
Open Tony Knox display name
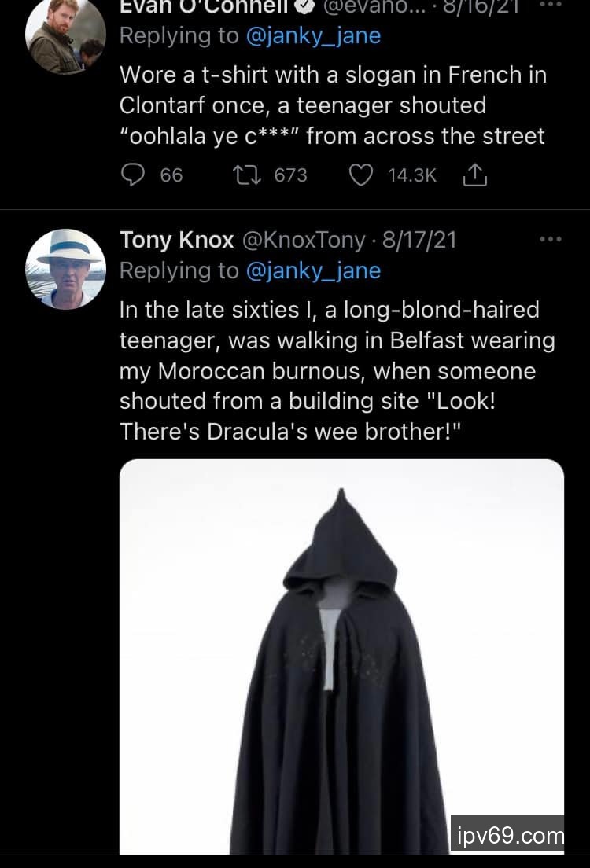(176, 240)
